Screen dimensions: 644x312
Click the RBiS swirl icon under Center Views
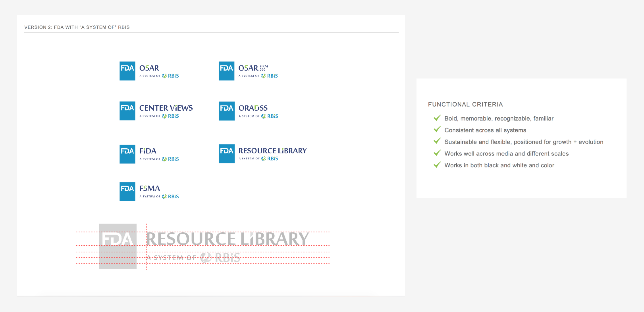click(x=164, y=116)
